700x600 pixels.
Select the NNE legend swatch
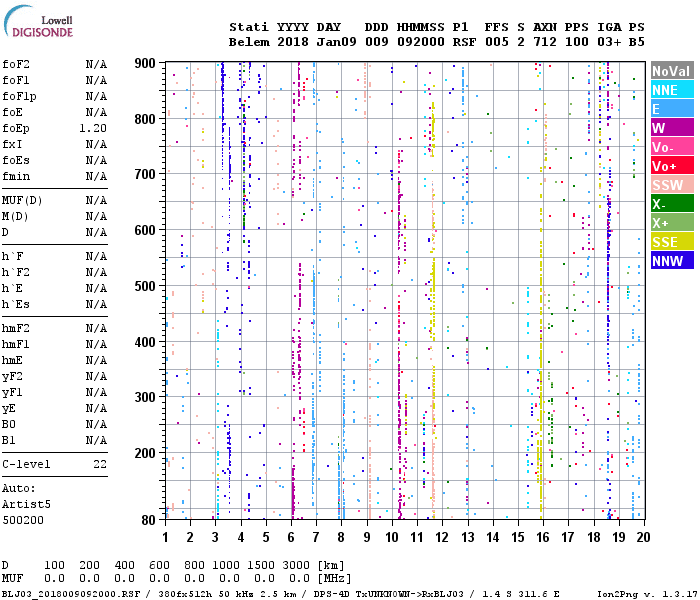tap(672, 90)
